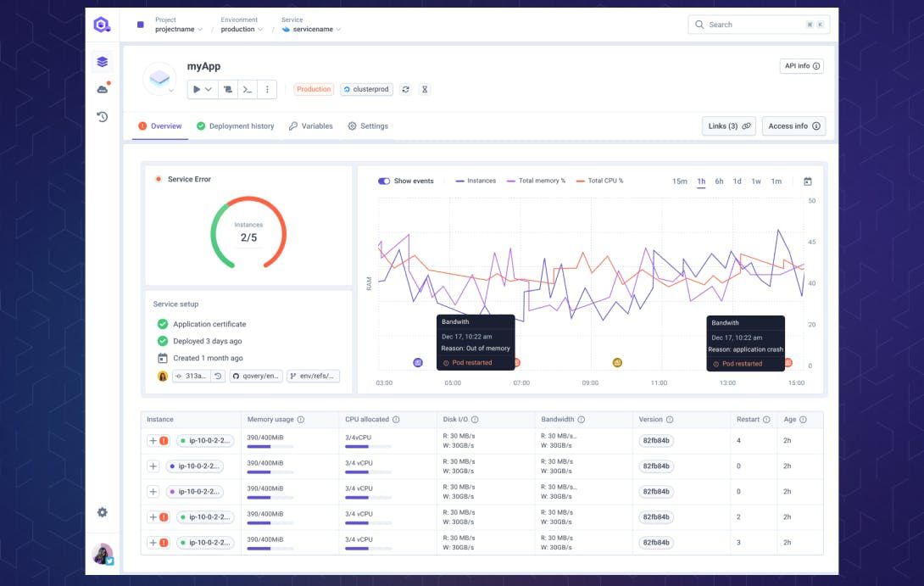Click the three-dot more options icon
This screenshot has width=924, height=586.
[x=268, y=89]
